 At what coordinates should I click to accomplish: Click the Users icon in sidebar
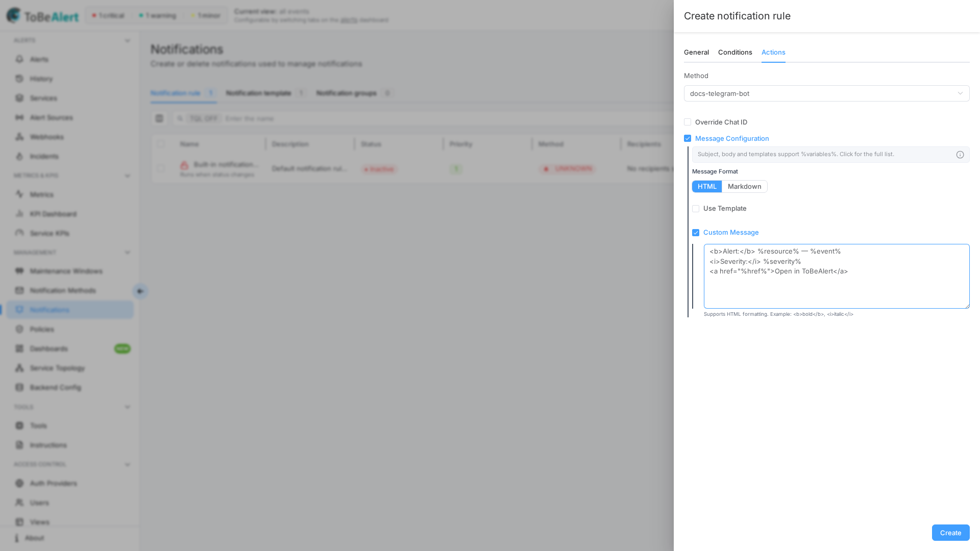[19, 503]
